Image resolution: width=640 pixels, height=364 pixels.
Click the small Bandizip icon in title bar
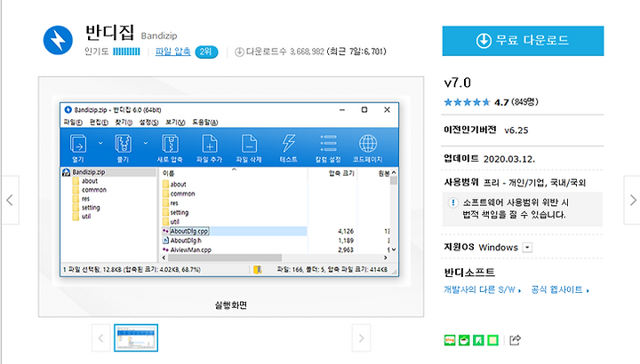click(x=68, y=110)
